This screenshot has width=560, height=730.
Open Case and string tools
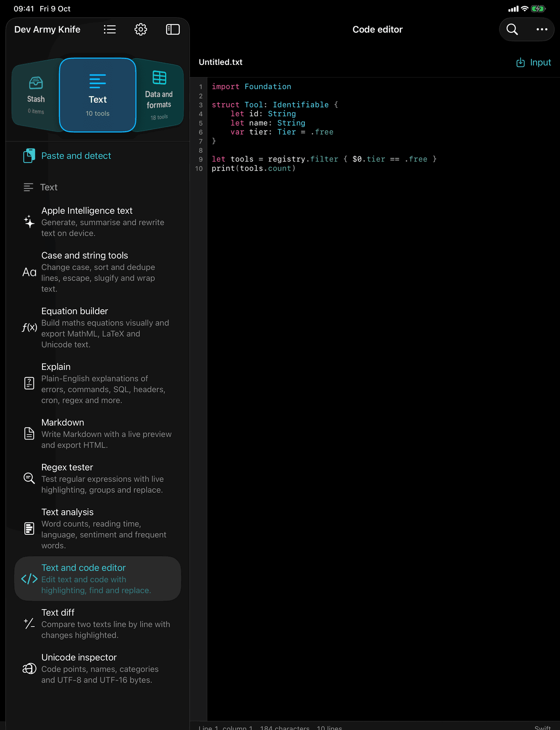point(98,272)
